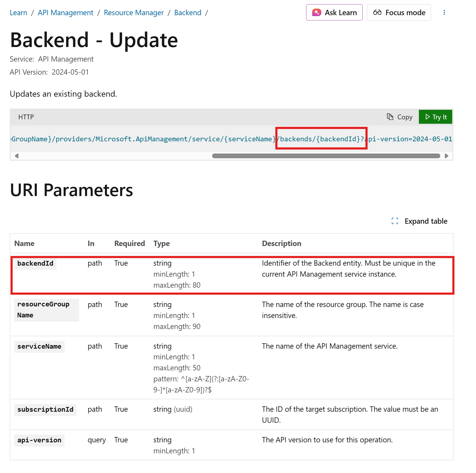476x473 pixels.
Task: Click the right scroll arrow of code block
Action: pos(446,156)
